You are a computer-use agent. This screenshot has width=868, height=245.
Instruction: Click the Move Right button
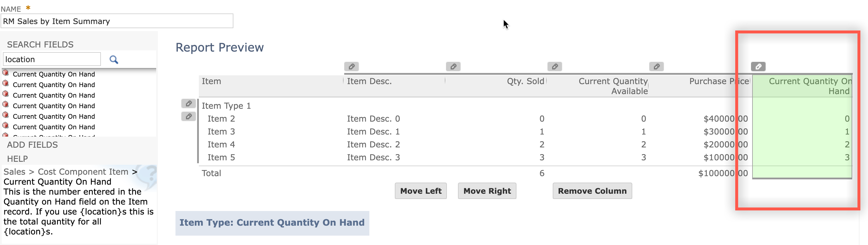(487, 191)
